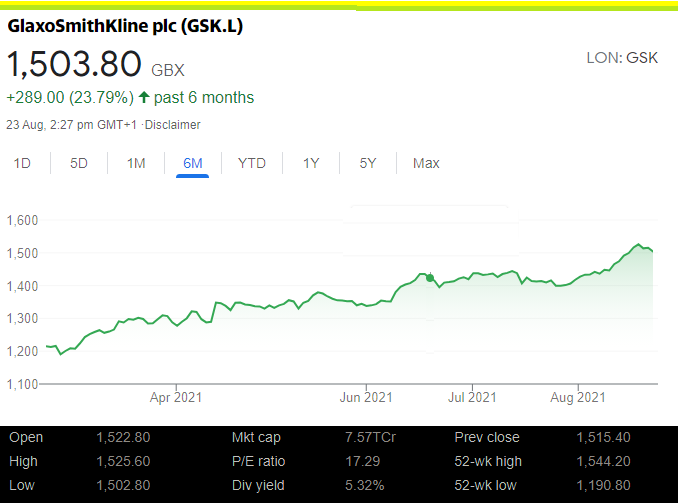Image resolution: width=678 pixels, height=503 pixels.
Task: Click the green up arrow icon
Action: [144, 97]
